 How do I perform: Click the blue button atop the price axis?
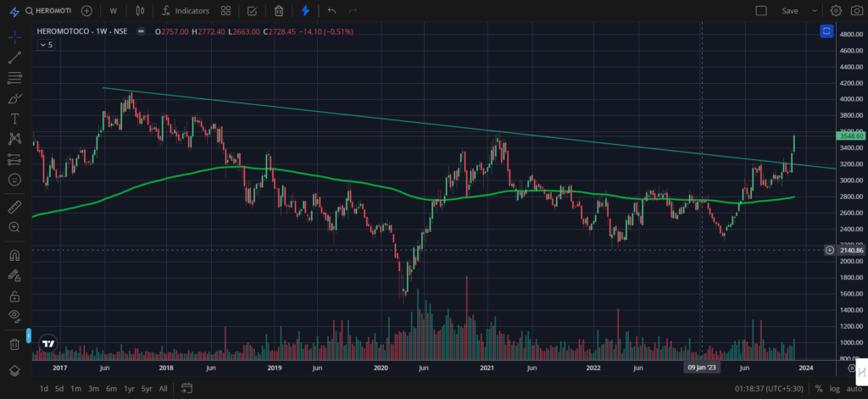pyautogui.click(x=826, y=31)
